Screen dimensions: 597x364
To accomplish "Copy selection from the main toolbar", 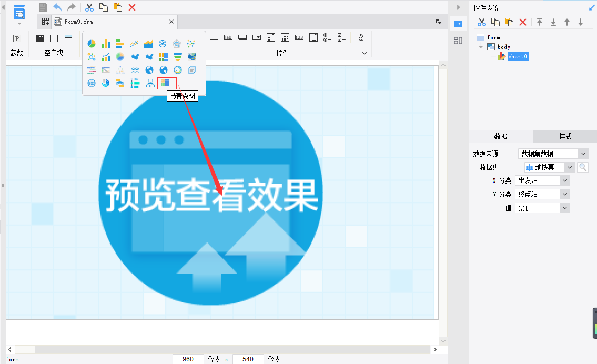I will (x=104, y=7).
